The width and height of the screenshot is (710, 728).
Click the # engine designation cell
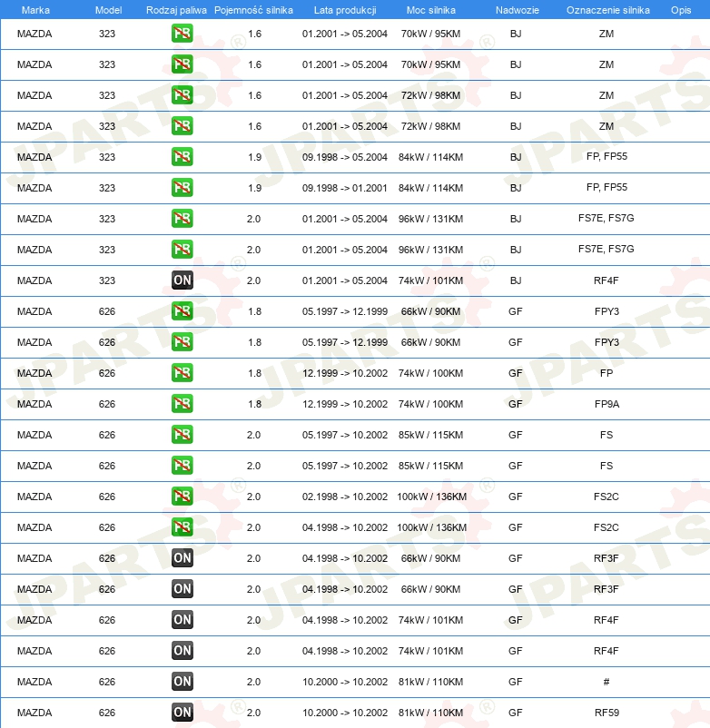(x=606, y=682)
